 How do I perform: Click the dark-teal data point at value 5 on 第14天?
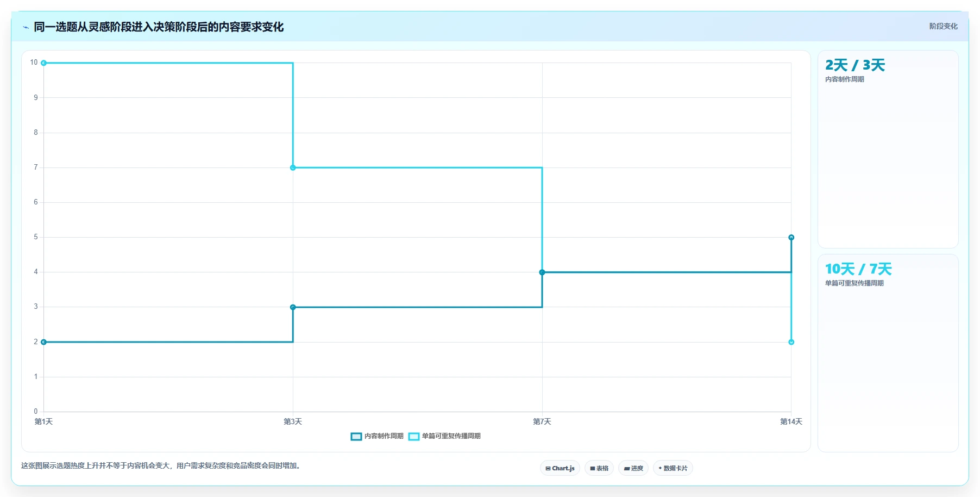[x=791, y=238]
